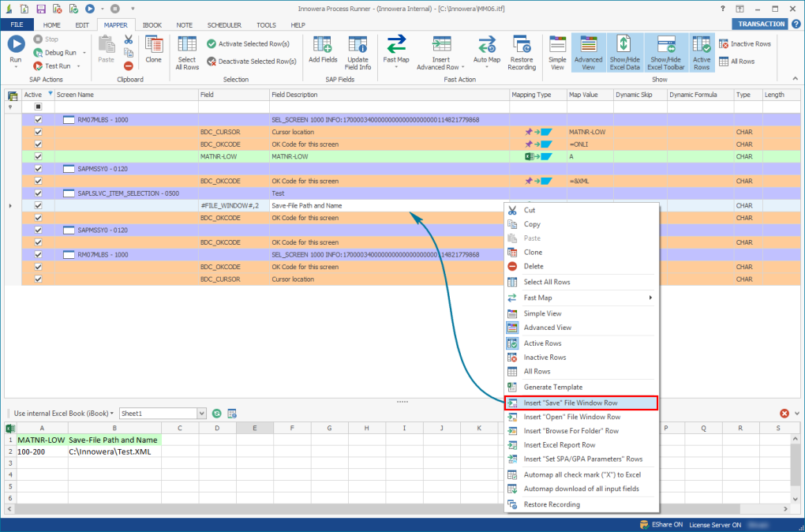Screen dimensions: 805x532
Task: Click Deactivate Selected Row(s) button
Action: click(251, 61)
